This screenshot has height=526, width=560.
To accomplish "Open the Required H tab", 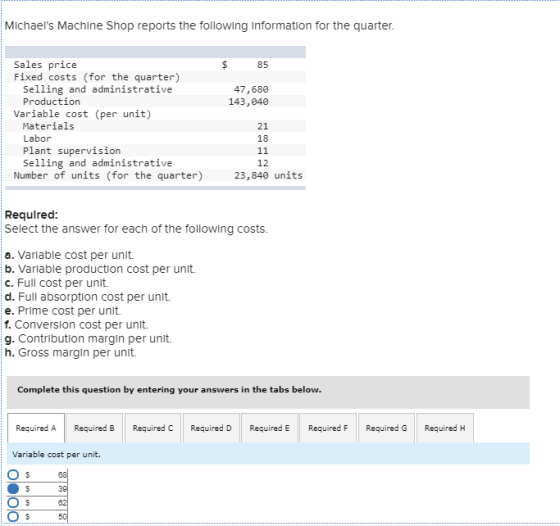I will pyautogui.click(x=445, y=428).
